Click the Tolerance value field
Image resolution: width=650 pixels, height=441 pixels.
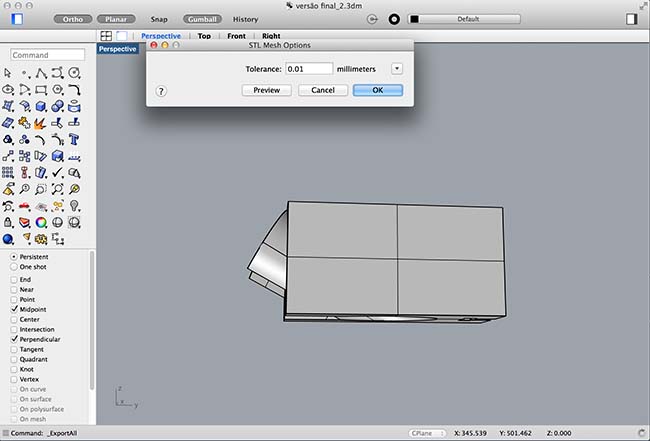tap(309, 69)
